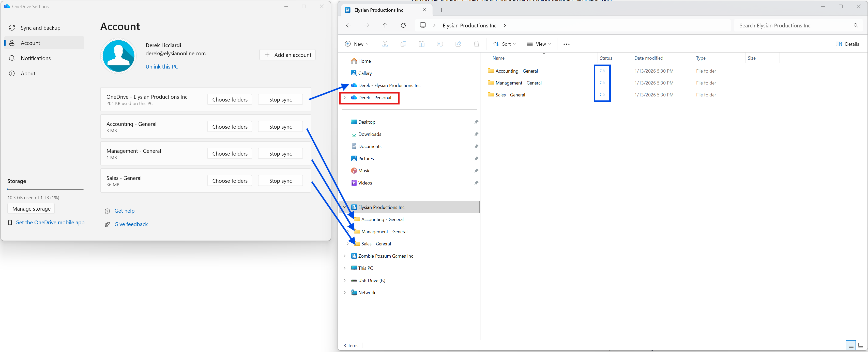This screenshot has width=868, height=352.
Task: Click Unlink this PC link
Action: pos(161,67)
